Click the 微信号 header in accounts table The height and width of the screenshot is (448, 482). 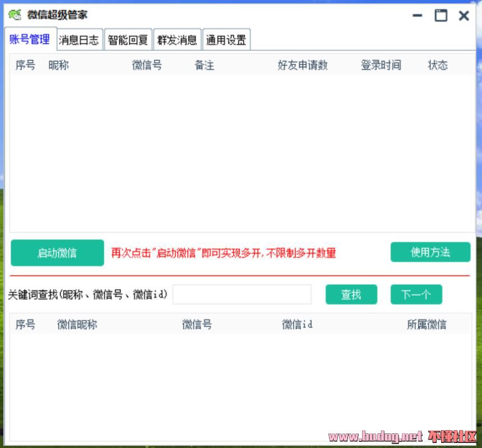pyautogui.click(x=147, y=65)
